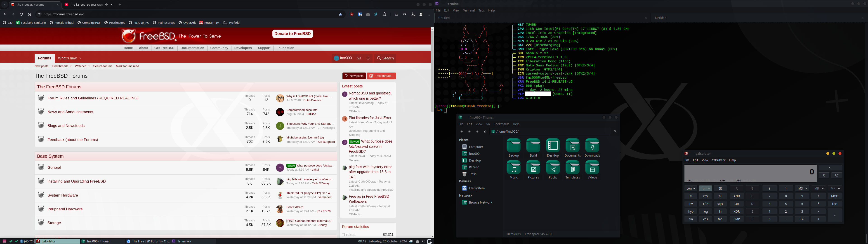This screenshot has height=244, width=868.
Task: Click Thunar path bar /home/fmc000/
Action: (x=550, y=131)
